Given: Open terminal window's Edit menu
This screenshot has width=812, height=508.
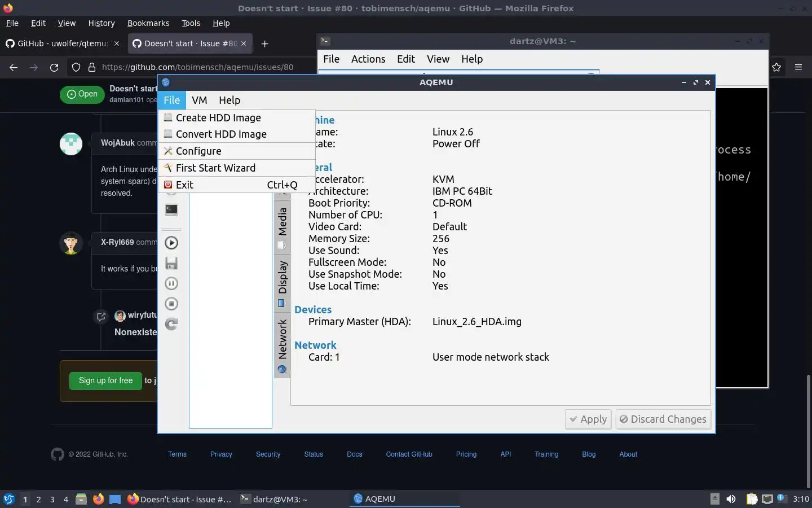Looking at the screenshot, I should pyautogui.click(x=406, y=59).
